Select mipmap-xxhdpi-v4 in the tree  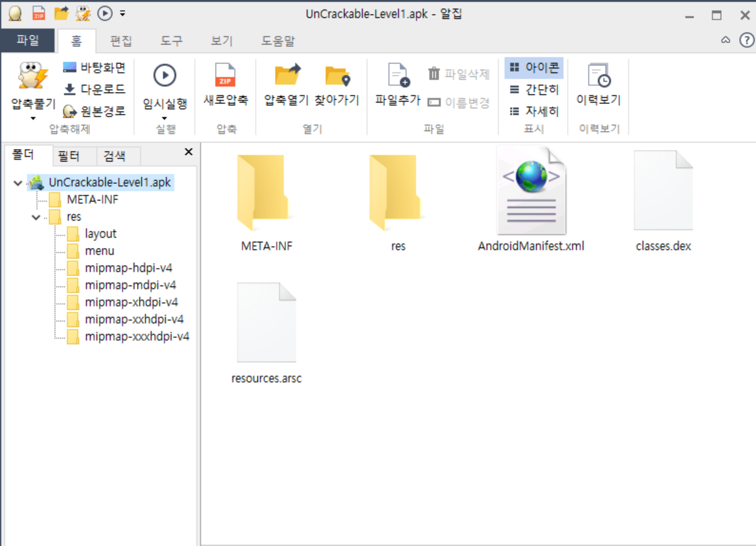click(134, 320)
